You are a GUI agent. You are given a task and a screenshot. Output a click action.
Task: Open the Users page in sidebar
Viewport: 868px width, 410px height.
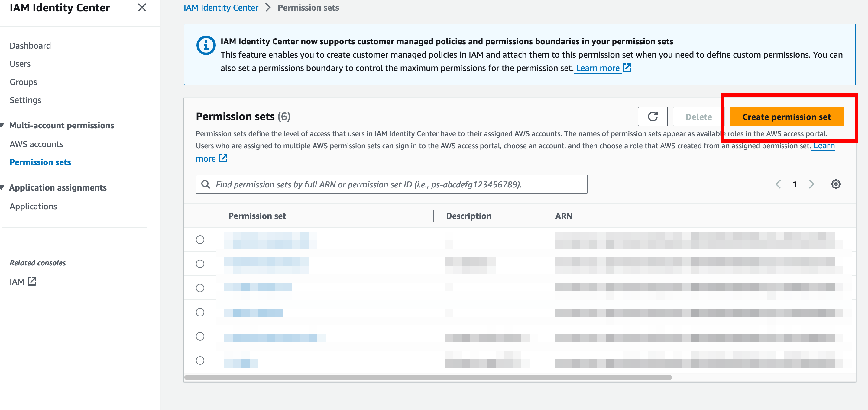pyautogui.click(x=20, y=64)
